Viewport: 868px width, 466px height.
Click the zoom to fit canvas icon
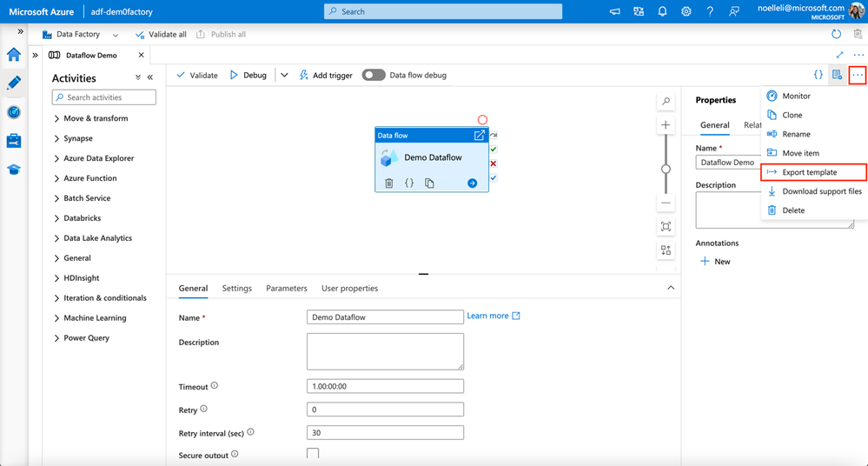pyautogui.click(x=666, y=227)
